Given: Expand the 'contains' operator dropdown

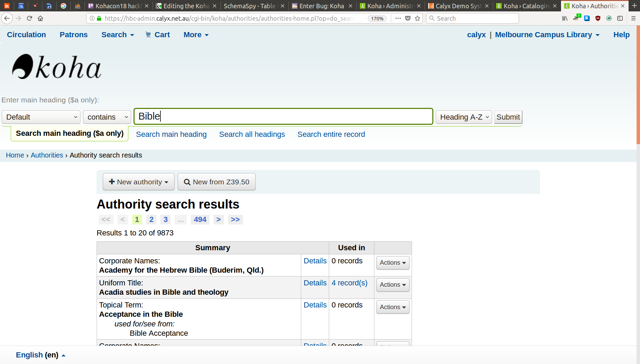Looking at the screenshot, I should point(107,117).
